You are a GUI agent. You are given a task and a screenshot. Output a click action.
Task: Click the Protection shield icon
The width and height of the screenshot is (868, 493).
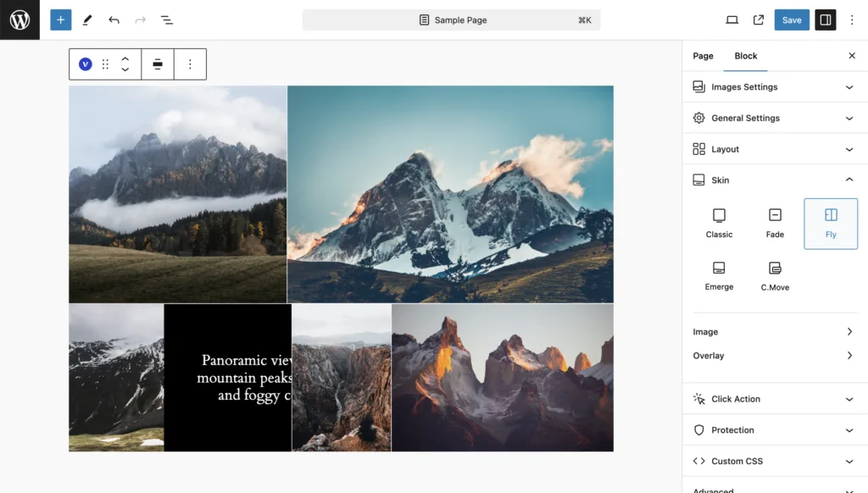pyautogui.click(x=698, y=430)
